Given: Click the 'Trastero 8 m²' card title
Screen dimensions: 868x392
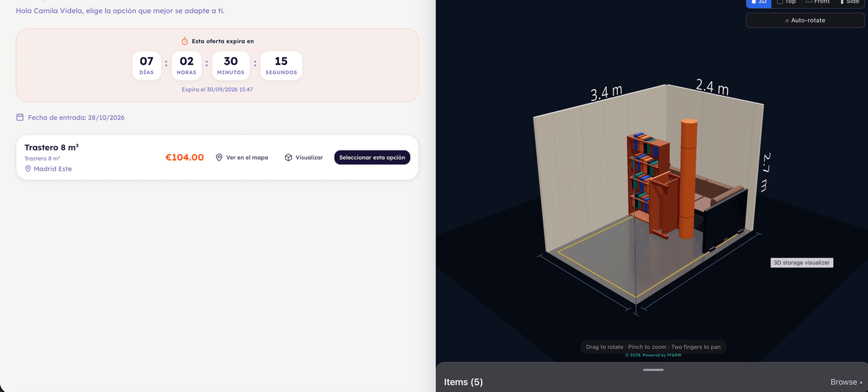Looking at the screenshot, I should [51, 147].
